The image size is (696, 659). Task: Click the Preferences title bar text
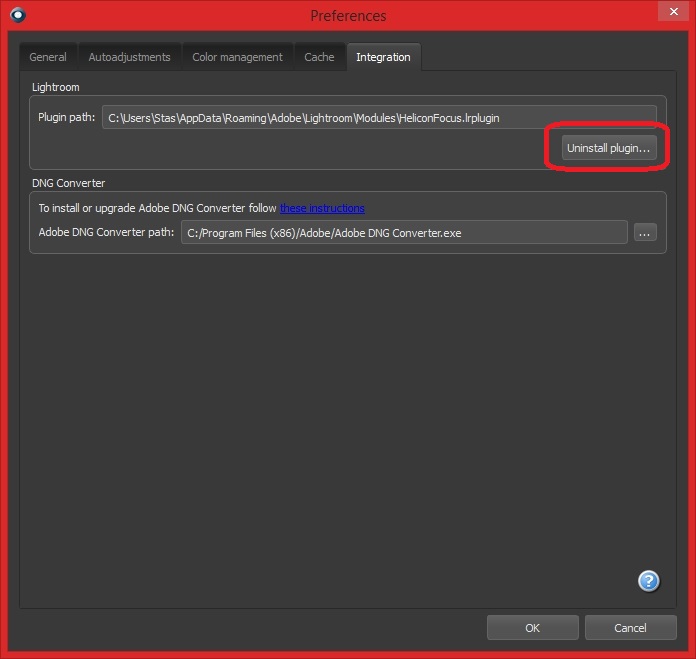[x=348, y=16]
